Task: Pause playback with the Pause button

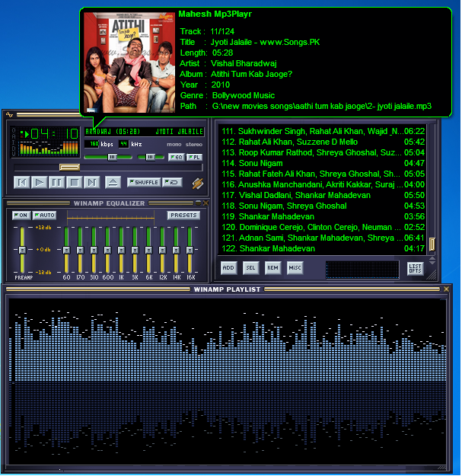Action: 57,183
